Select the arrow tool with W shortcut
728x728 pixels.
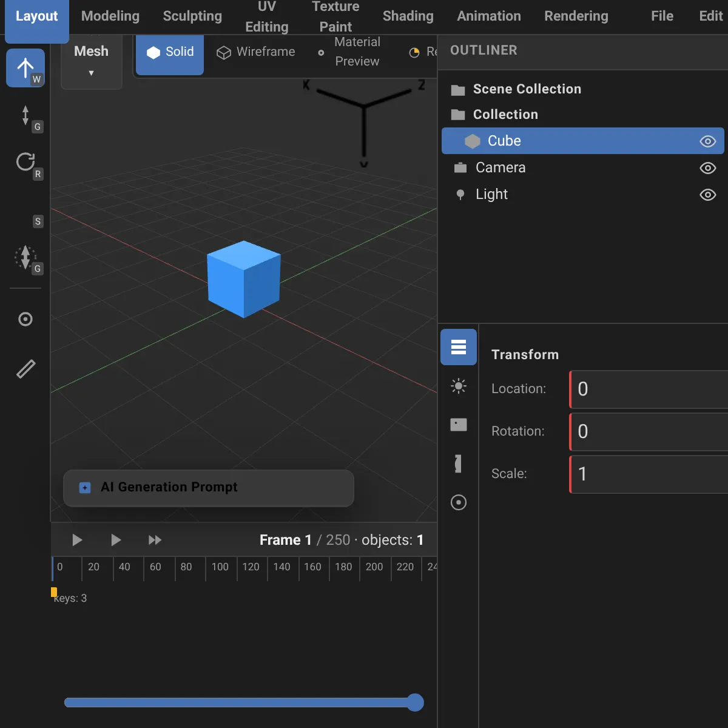tap(25, 68)
